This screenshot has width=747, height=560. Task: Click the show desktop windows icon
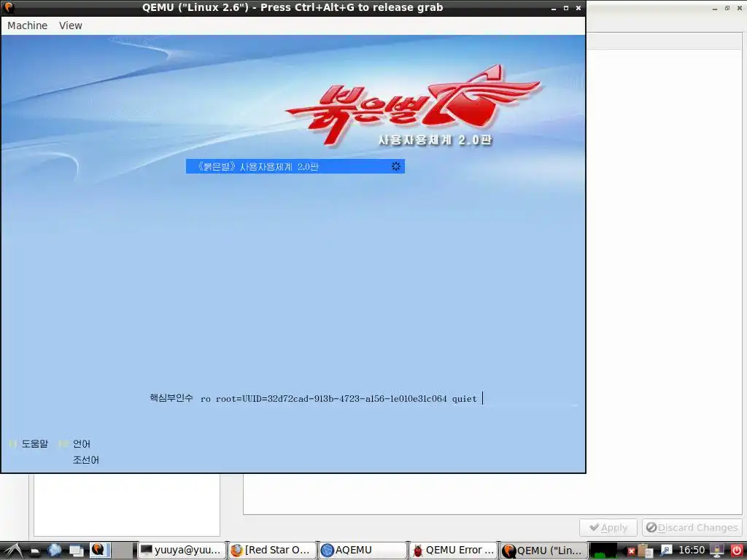coord(76,551)
